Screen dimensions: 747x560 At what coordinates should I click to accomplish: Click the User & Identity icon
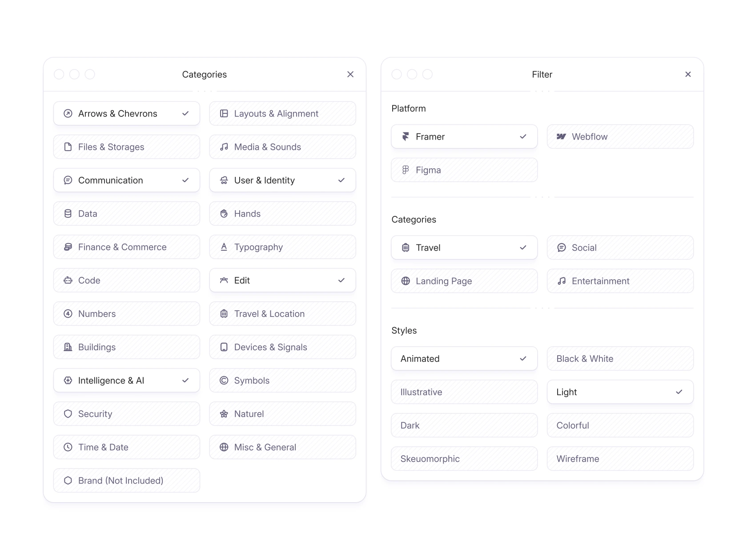(x=224, y=180)
